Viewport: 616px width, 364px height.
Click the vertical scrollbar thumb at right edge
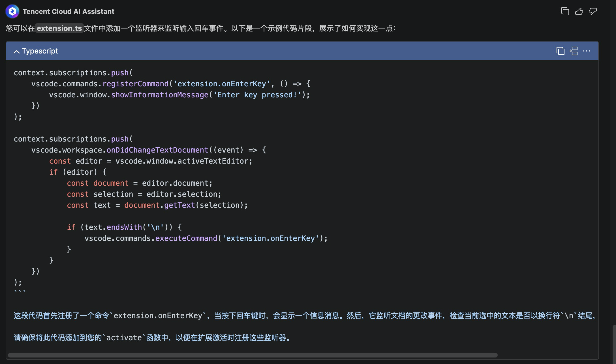click(614, 344)
